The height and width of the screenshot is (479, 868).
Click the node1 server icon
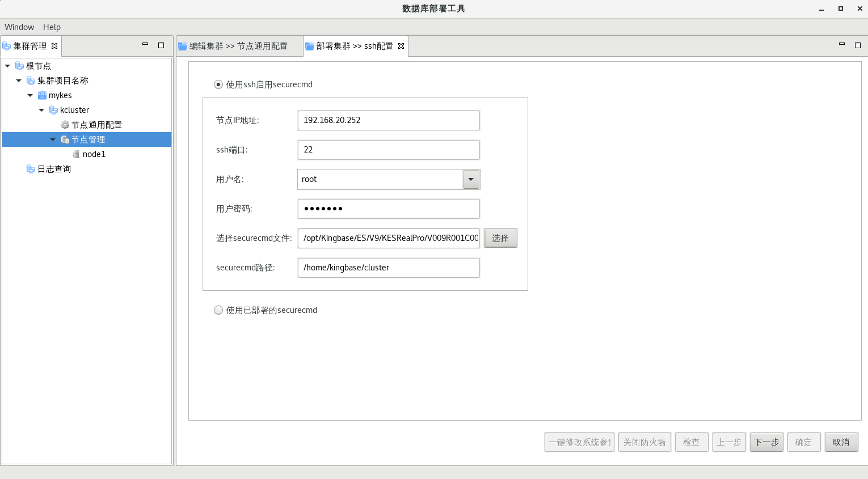[76, 154]
